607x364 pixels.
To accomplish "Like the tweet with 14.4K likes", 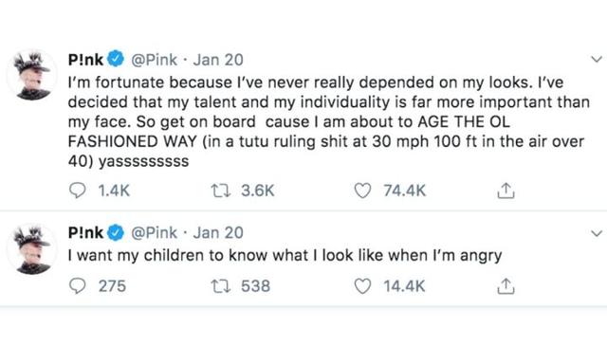I will click(362, 286).
